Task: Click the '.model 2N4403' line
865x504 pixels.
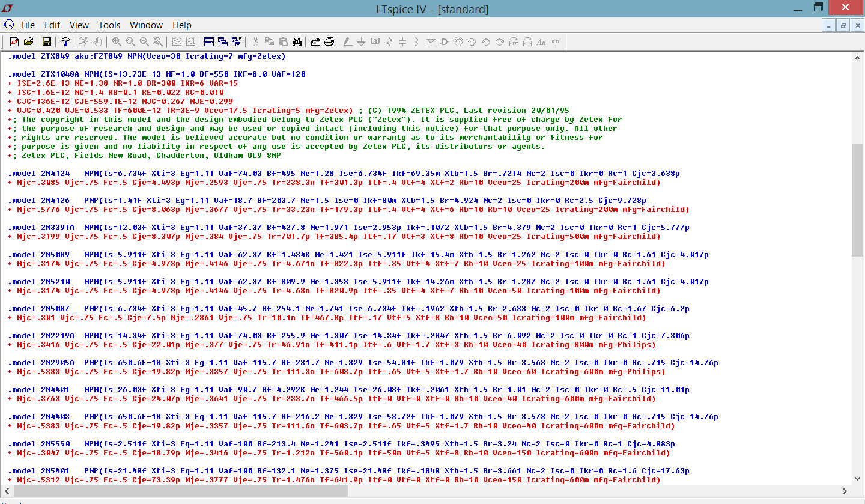Action: click(363, 417)
